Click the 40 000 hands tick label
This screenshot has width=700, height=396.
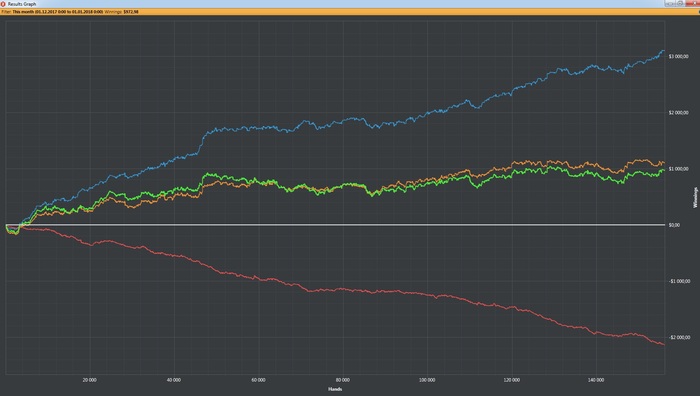[x=174, y=380]
